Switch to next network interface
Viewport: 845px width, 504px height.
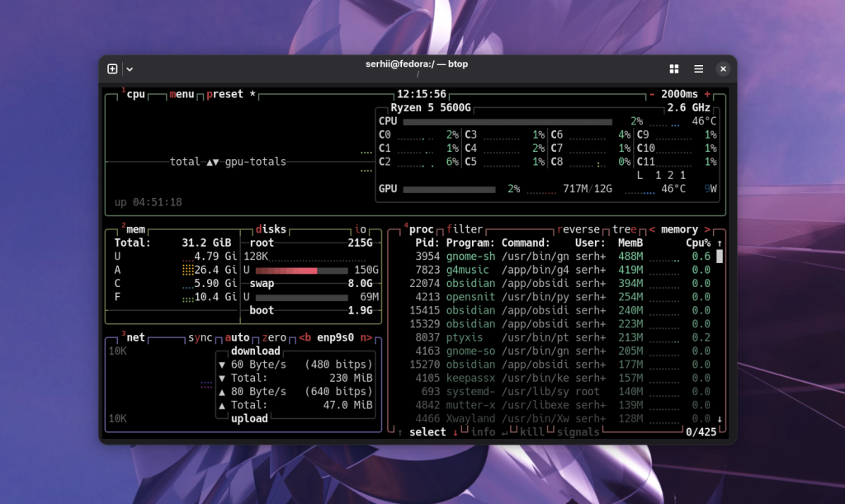tap(366, 337)
